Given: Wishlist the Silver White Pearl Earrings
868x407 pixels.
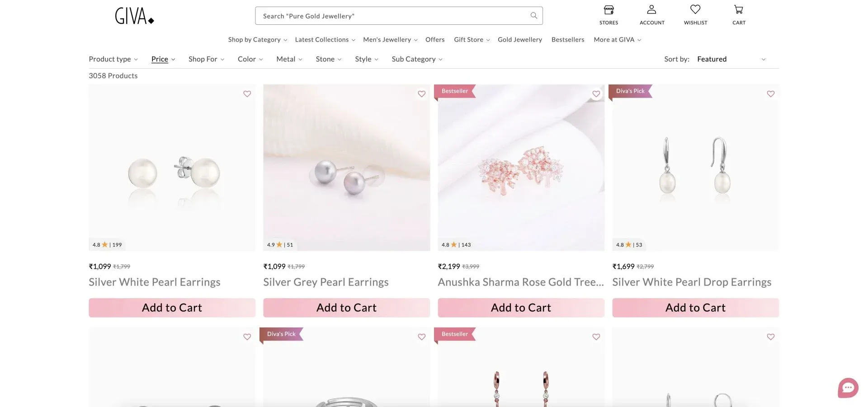Looking at the screenshot, I should point(247,94).
